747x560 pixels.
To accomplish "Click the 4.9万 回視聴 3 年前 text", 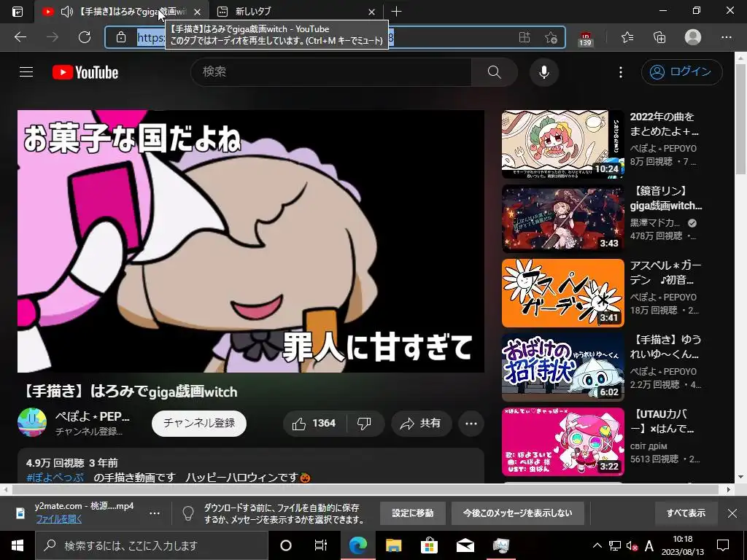I will pos(72,463).
